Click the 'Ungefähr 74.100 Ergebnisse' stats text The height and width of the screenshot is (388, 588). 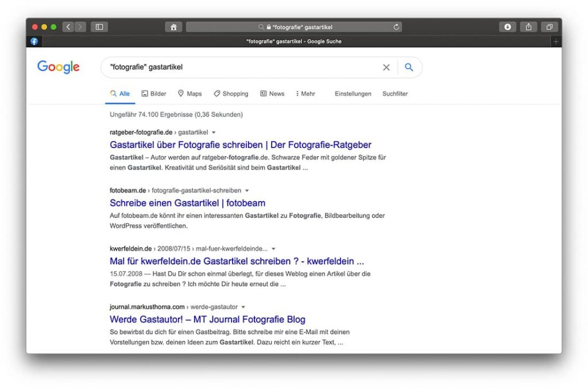tap(176, 115)
